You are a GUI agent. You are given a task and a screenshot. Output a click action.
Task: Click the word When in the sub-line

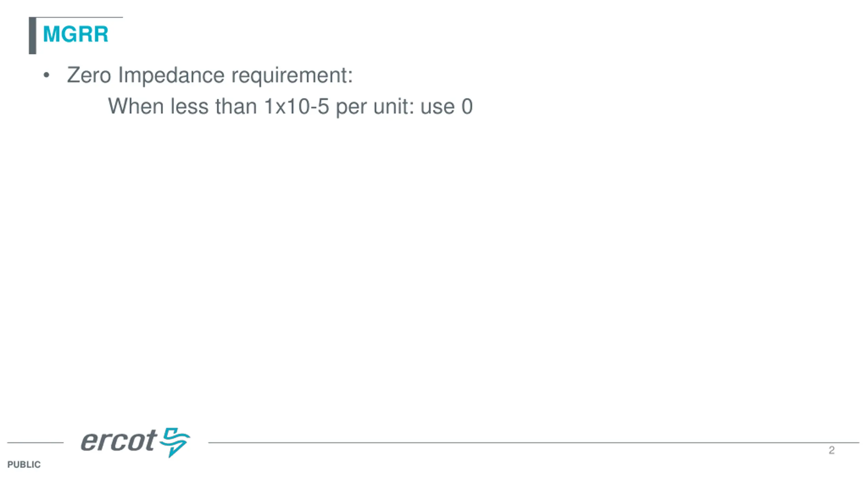136,106
